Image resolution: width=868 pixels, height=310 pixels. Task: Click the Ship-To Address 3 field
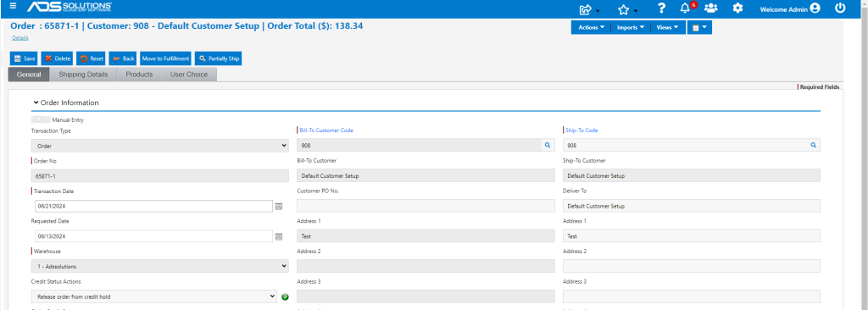click(692, 296)
